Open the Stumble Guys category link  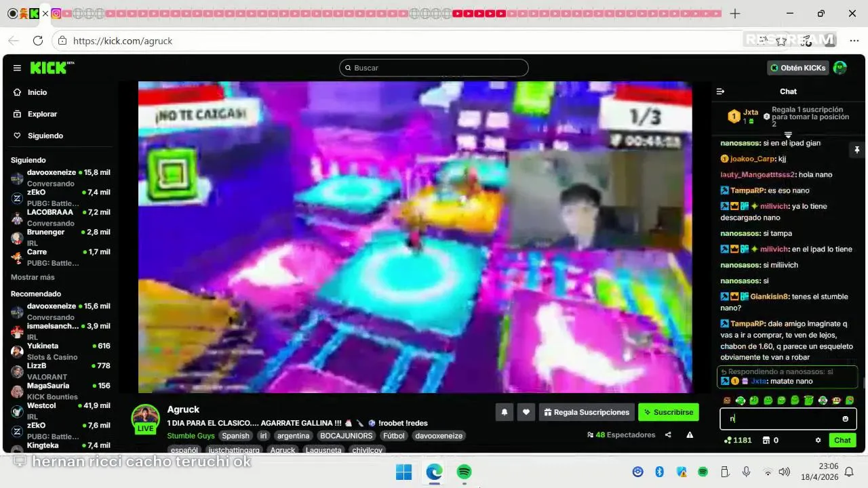[x=191, y=436]
